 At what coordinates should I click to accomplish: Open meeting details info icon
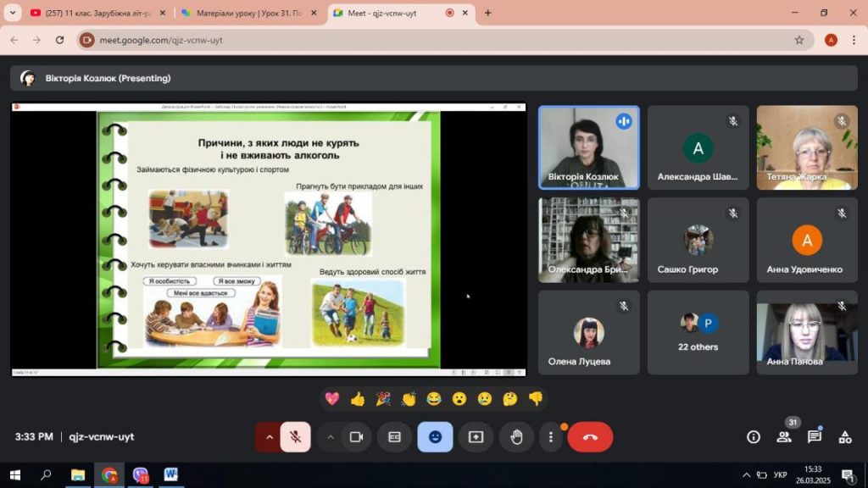click(753, 437)
